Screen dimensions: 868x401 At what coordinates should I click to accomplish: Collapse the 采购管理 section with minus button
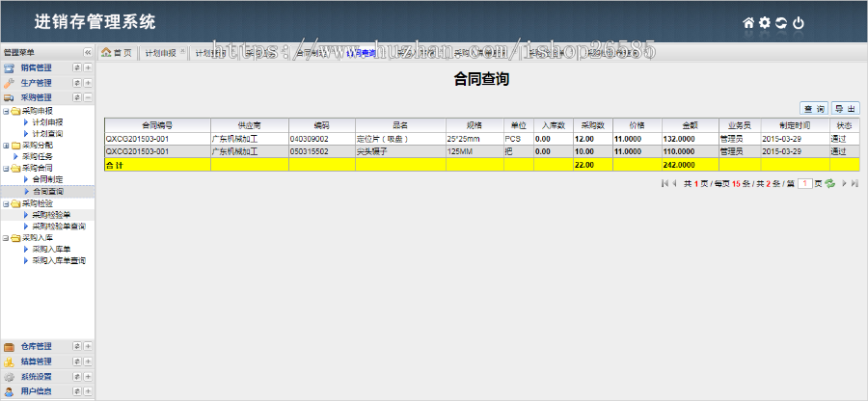pyautogui.click(x=88, y=97)
